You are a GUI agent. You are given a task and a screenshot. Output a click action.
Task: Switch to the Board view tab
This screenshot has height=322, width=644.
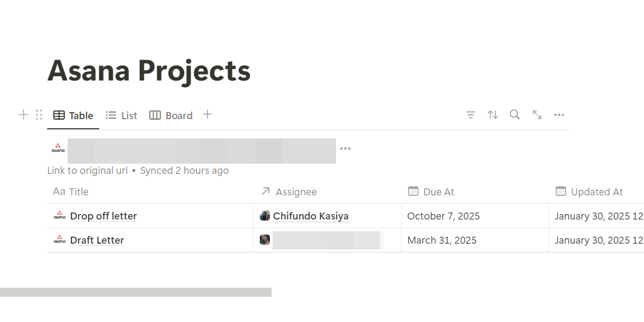click(x=171, y=115)
